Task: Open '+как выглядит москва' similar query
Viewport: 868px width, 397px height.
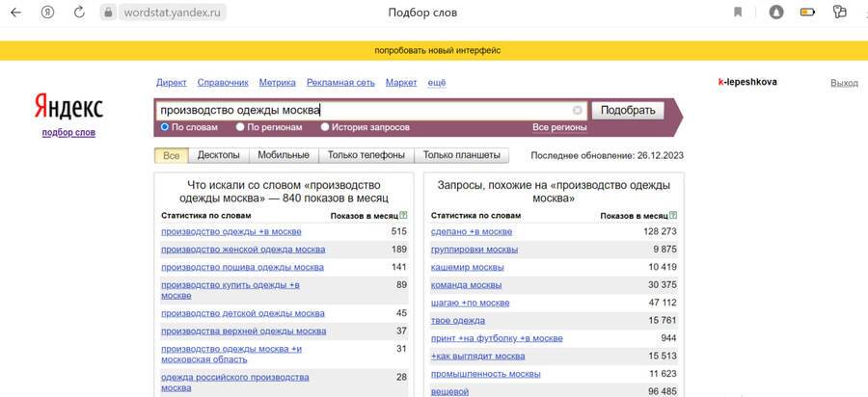Action: tap(478, 357)
